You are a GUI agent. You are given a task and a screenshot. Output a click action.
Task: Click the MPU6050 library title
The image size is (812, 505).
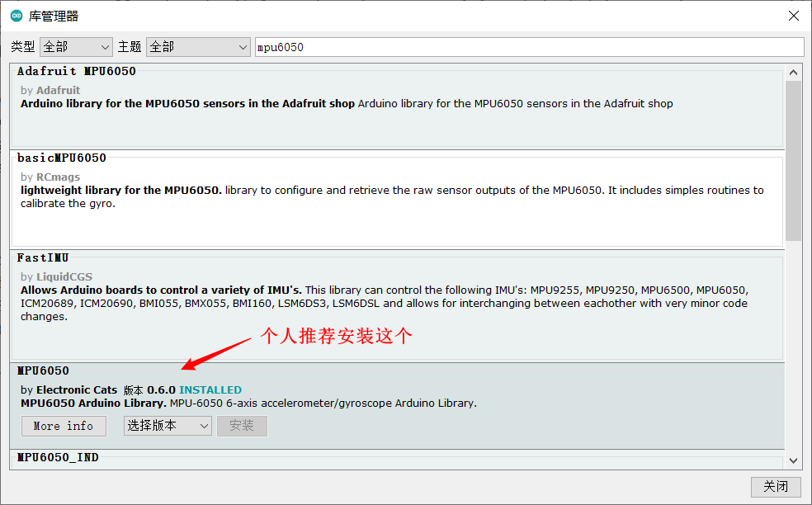pos(43,370)
